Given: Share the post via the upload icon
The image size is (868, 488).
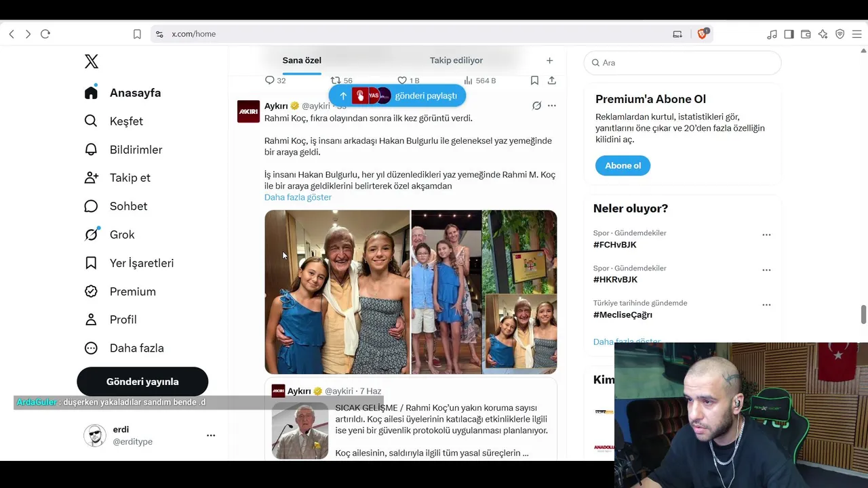Looking at the screenshot, I should click(552, 80).
